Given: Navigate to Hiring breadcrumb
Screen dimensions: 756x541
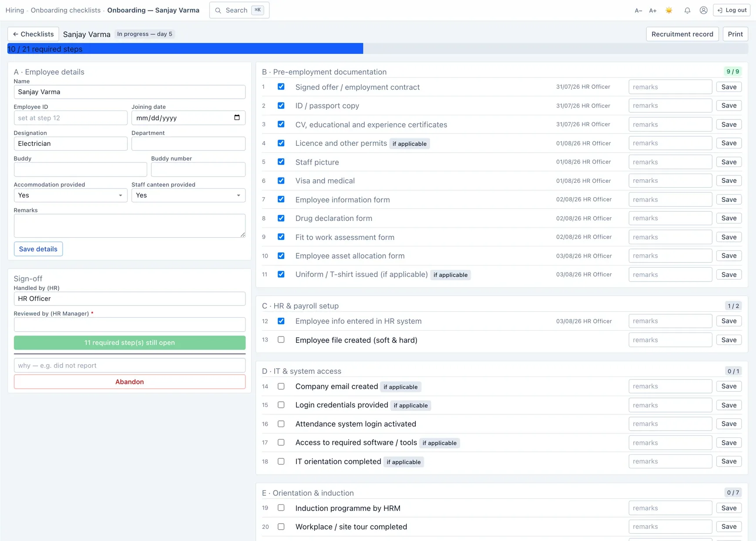Looking at the screenshot, I should (x=15, y=10).
